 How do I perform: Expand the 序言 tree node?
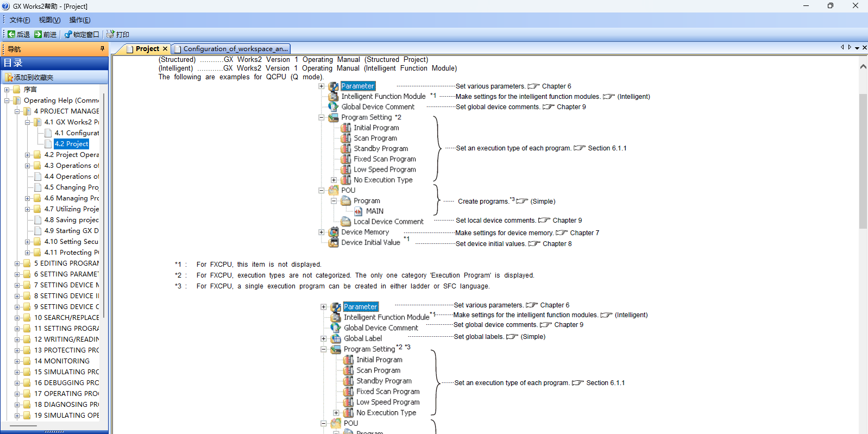click(x=7, y=90)
